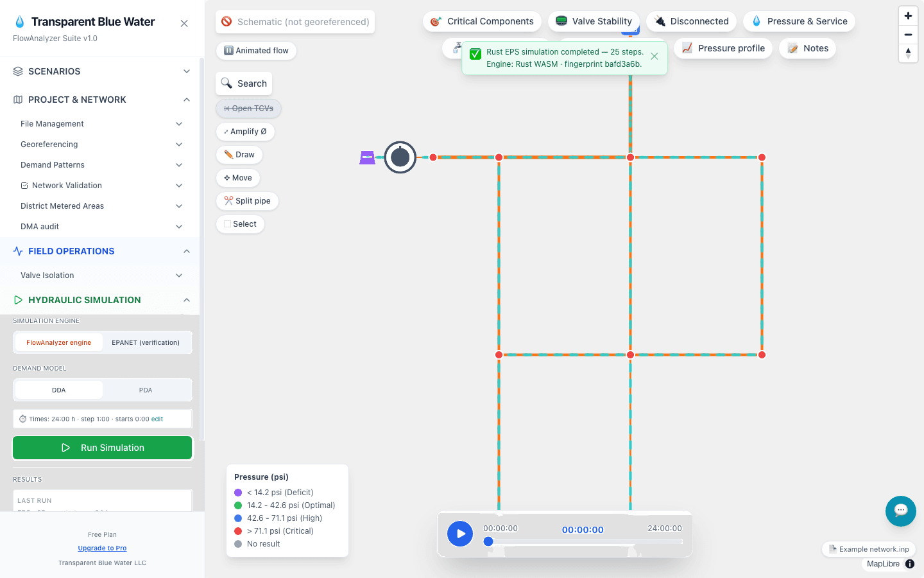Click the purple reservoir icon
Image resolution: width=924 pixels, height=578 pixels.
(367, 157)
